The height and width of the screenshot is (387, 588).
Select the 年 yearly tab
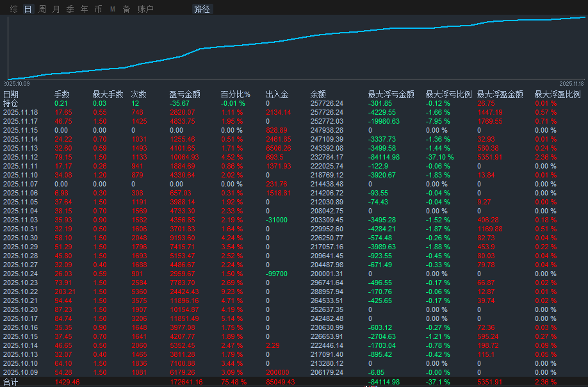coord(85,9)
